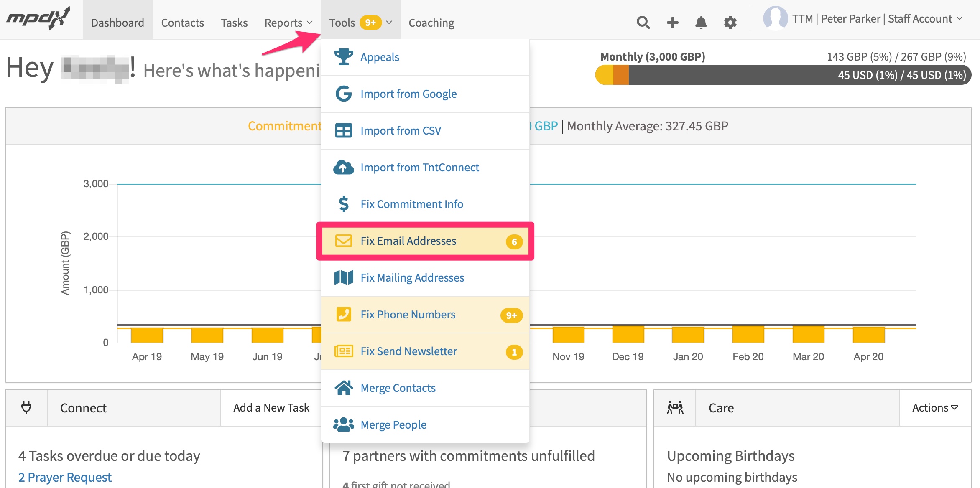Click the dollar sign commitment icon
This screenshot has height=488, width=980.
pos(344,204)
